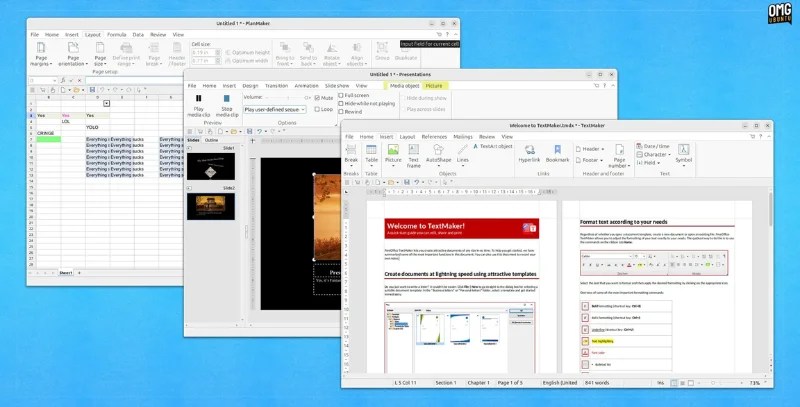Screen dimensions: 800x407
Task: Expand the Character dropdown in TextMaker
Action: coord(654,155)
